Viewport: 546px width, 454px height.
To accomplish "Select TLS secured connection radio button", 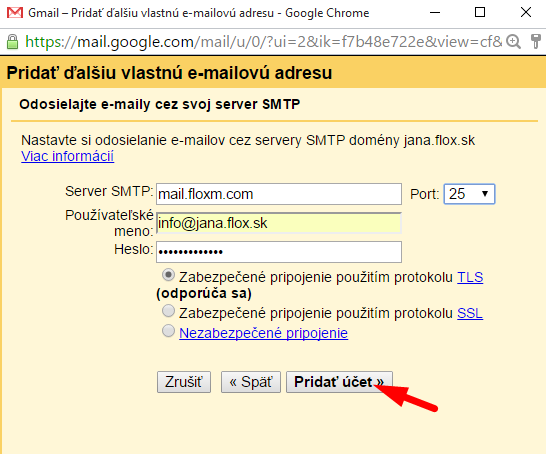I will tap(169, 275).
